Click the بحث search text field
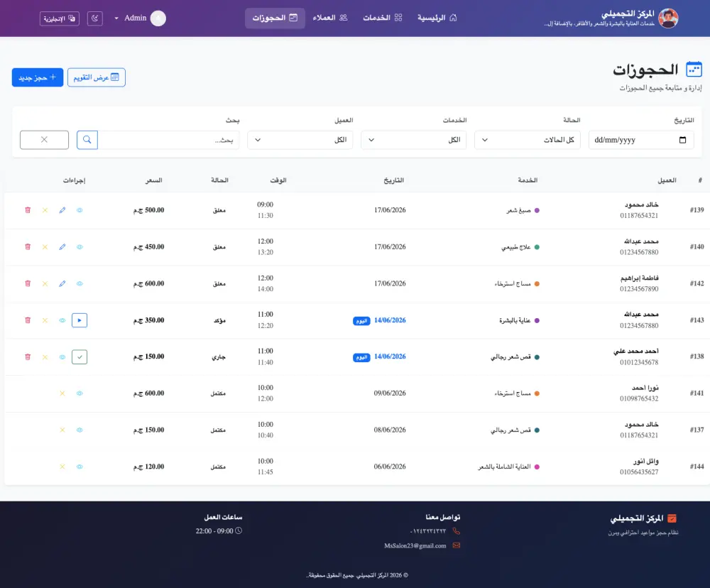 tap(168, 140)
